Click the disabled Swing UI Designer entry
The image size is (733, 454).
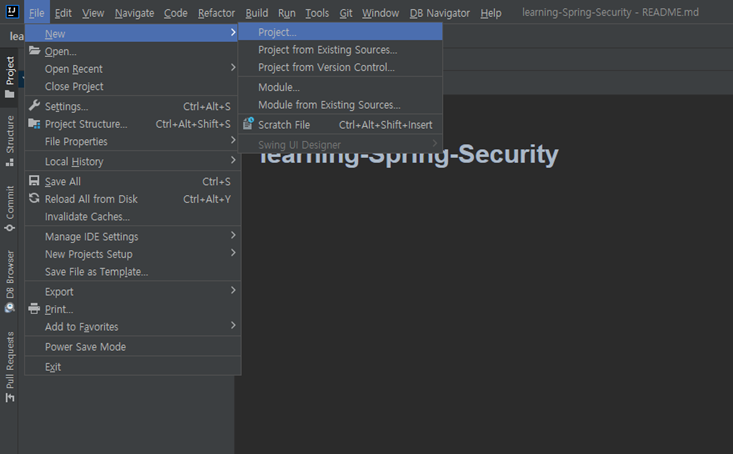[340, 144]
